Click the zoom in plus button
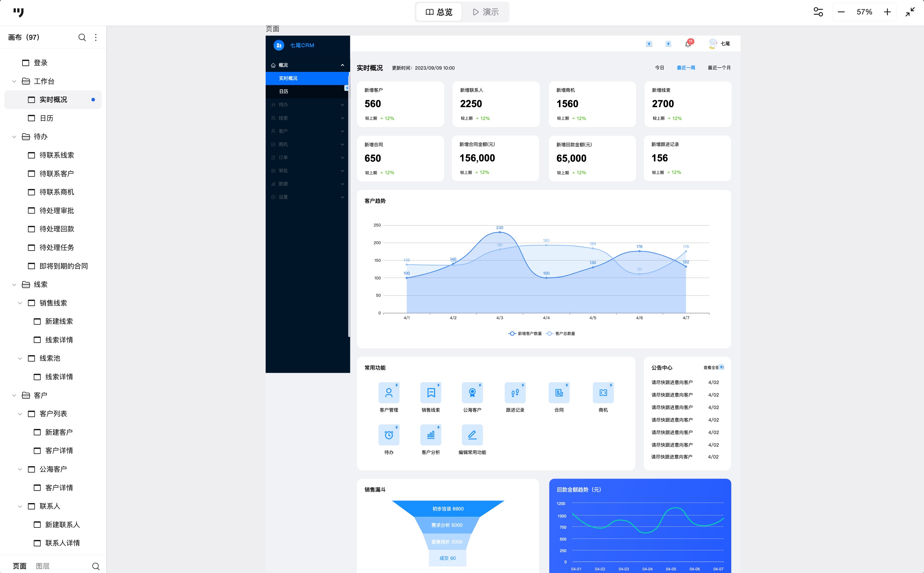 tap(887, 12)
